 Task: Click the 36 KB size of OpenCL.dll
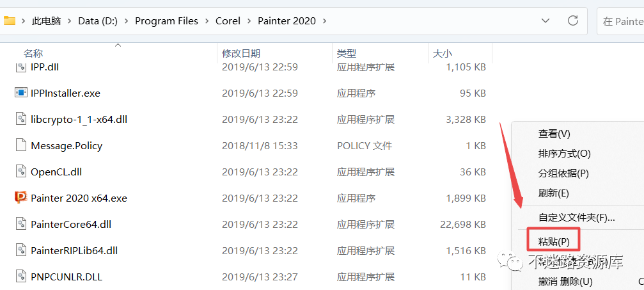pos(473,172)
